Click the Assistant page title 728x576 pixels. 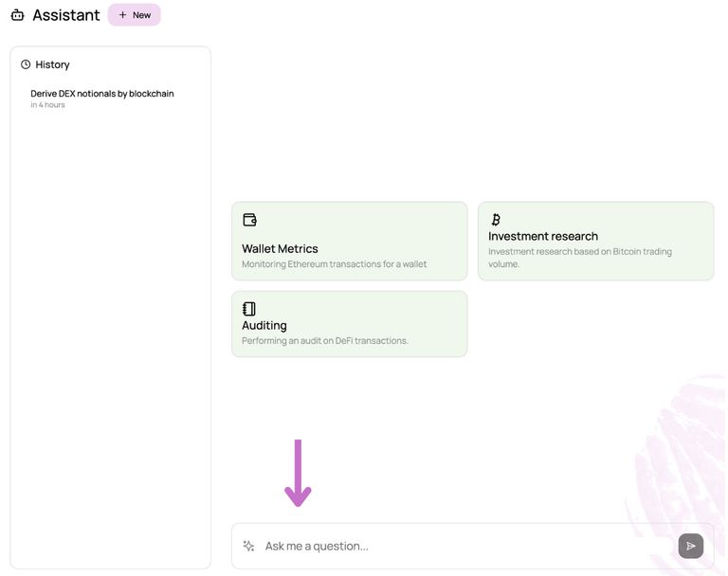click(65, 15)
